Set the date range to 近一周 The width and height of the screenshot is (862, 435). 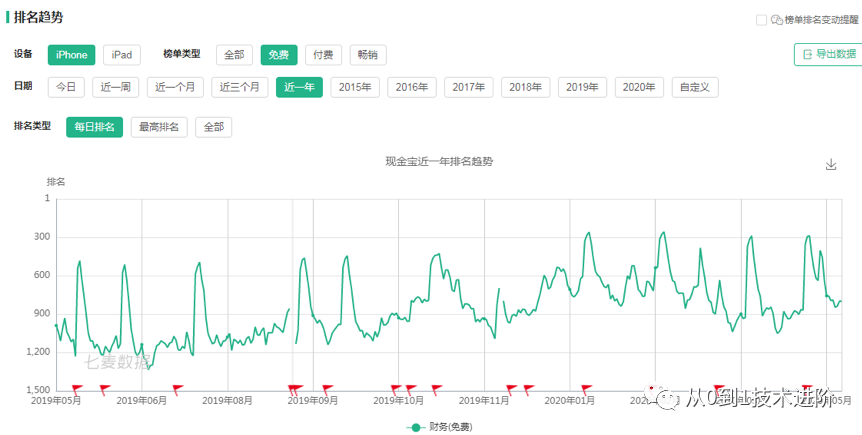tap(115, 87)
